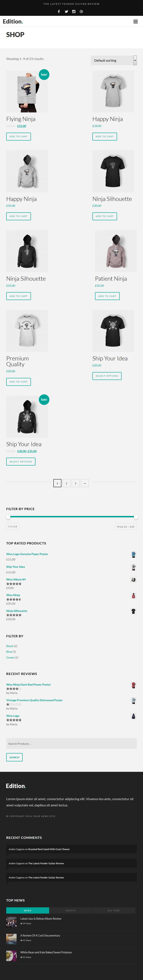The width and height of the screenshot is (143, 980).
Task: Open the Facebook social icon
Action: pos(59,11)
